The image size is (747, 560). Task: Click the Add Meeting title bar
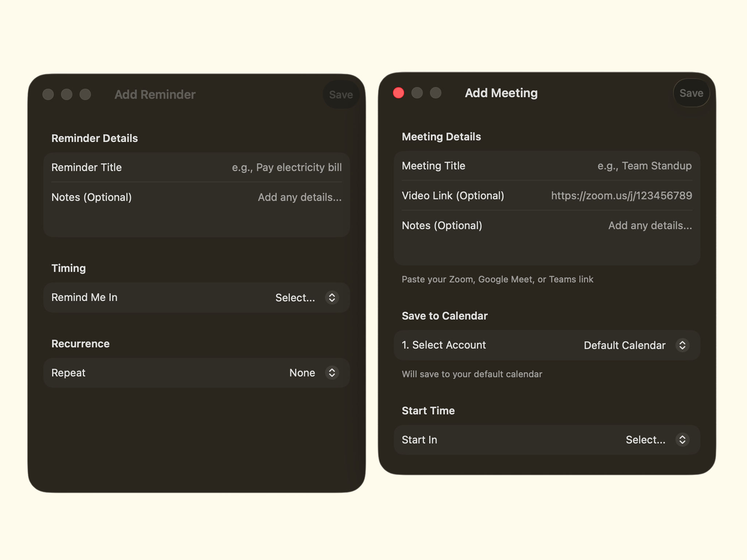click(x=501, y=93)
